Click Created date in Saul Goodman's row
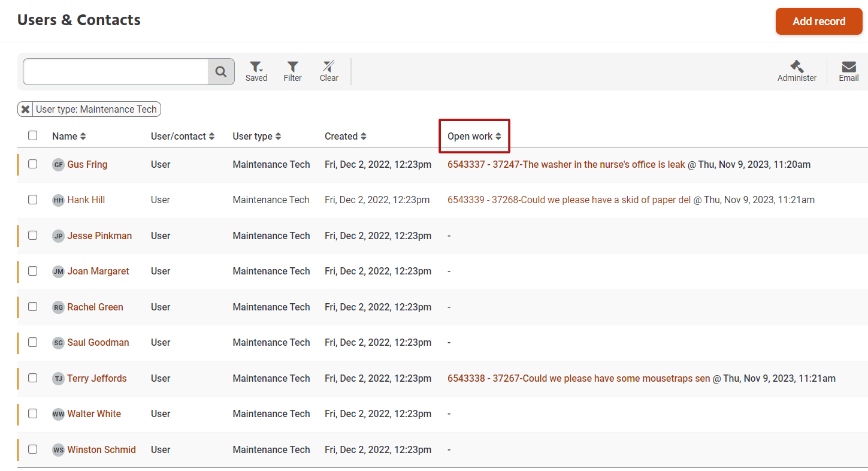The width and height of the screenshot is (868, 471). (378, 343)
